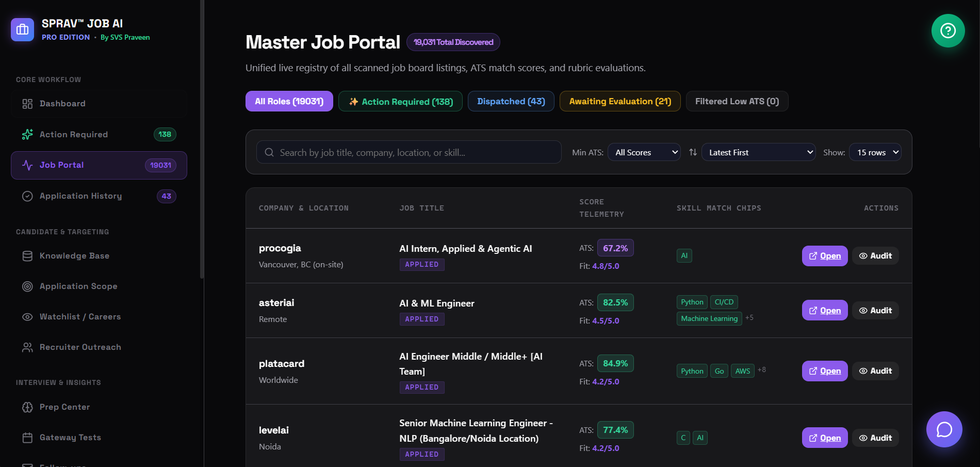Click the 19031 badge on Job Portal
This screenshot has width=980, height=467.
[x=161, y=165]
